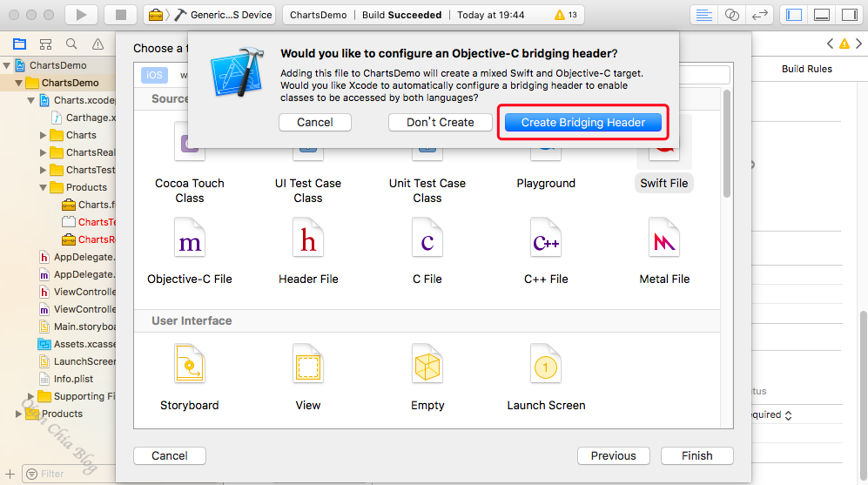The width and height of the screenshot is (868, 485).
Task: Click Finish in the template sheet
Action: click(697, 455)
